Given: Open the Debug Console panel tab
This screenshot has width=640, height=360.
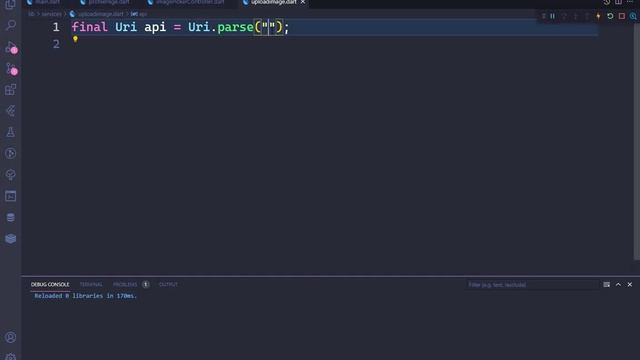Looking at the screenshot, I should coord(50,284).
